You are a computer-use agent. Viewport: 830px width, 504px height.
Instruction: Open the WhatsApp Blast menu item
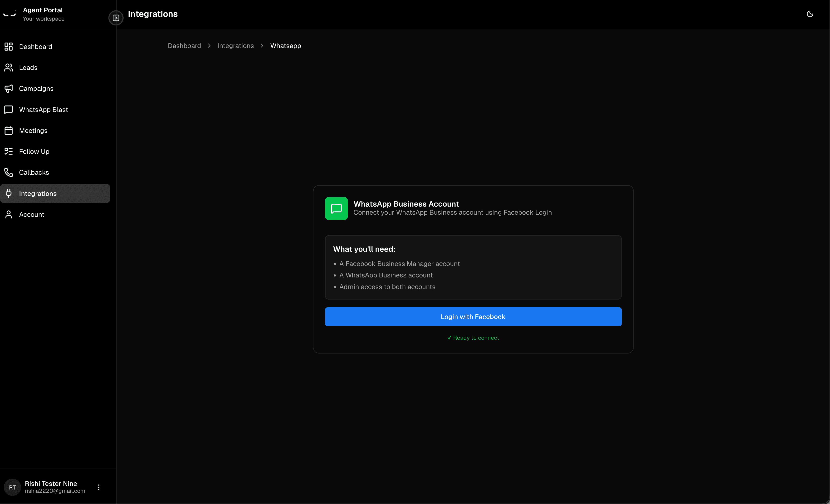55,109
